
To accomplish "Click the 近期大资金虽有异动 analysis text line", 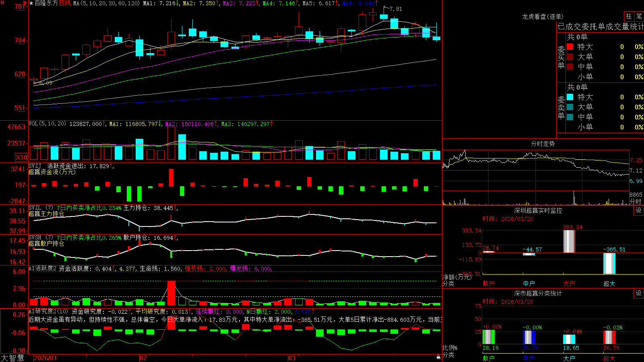I will pos(235,319).
